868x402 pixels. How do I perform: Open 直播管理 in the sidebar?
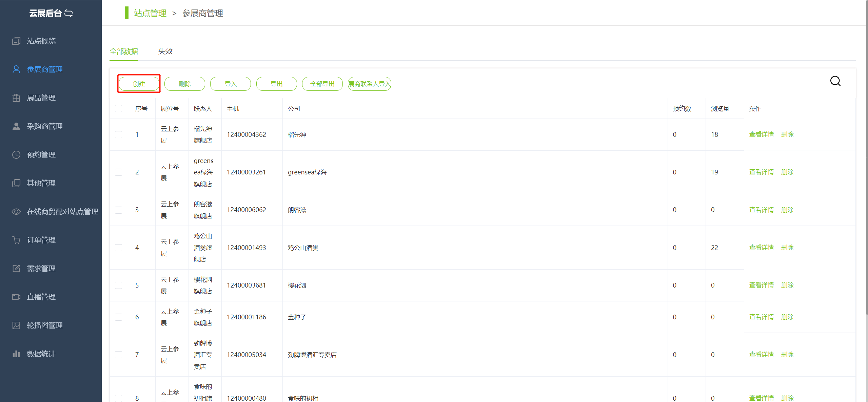41,297
